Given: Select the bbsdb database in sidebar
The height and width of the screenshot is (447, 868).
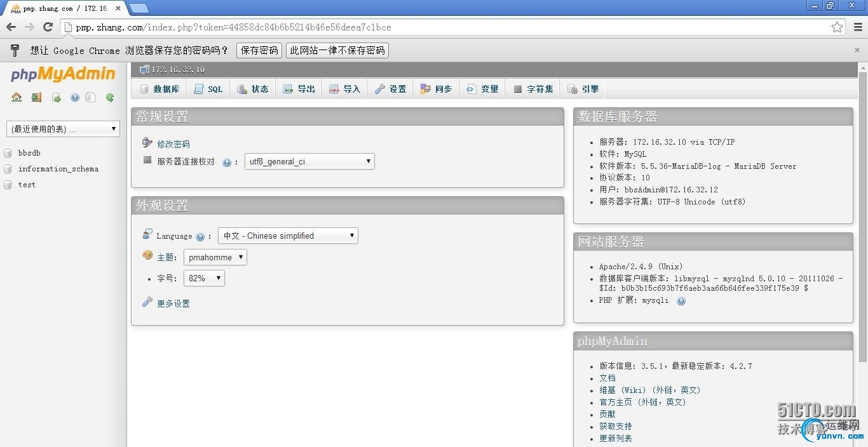Looking at the screenshot, I should tap(29, 153).
